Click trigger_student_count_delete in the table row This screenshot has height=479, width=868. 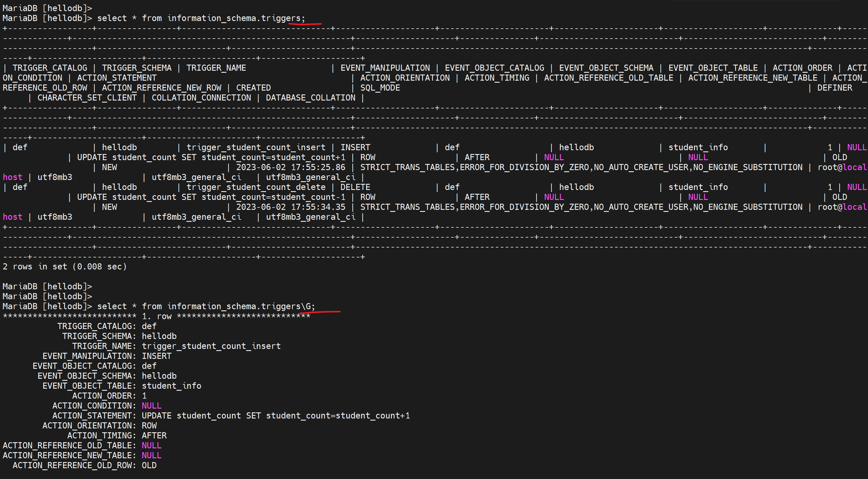click(256, 187)
